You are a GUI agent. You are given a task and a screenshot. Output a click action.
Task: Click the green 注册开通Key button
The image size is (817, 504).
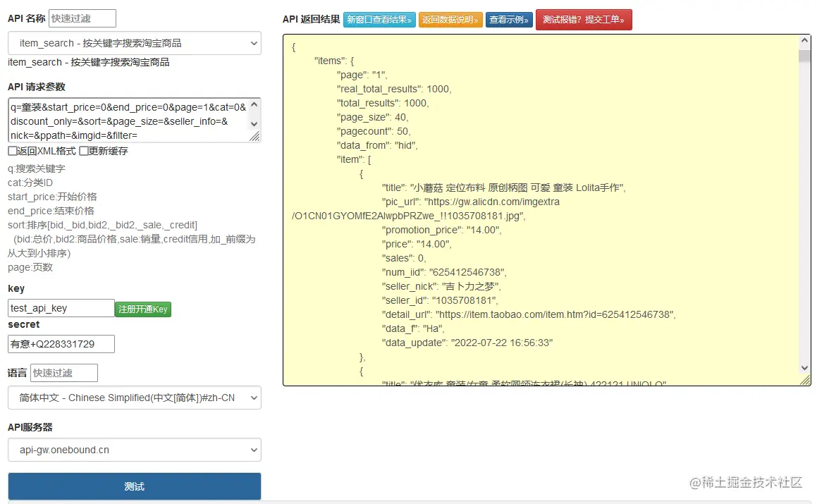[x=143, y=309]
